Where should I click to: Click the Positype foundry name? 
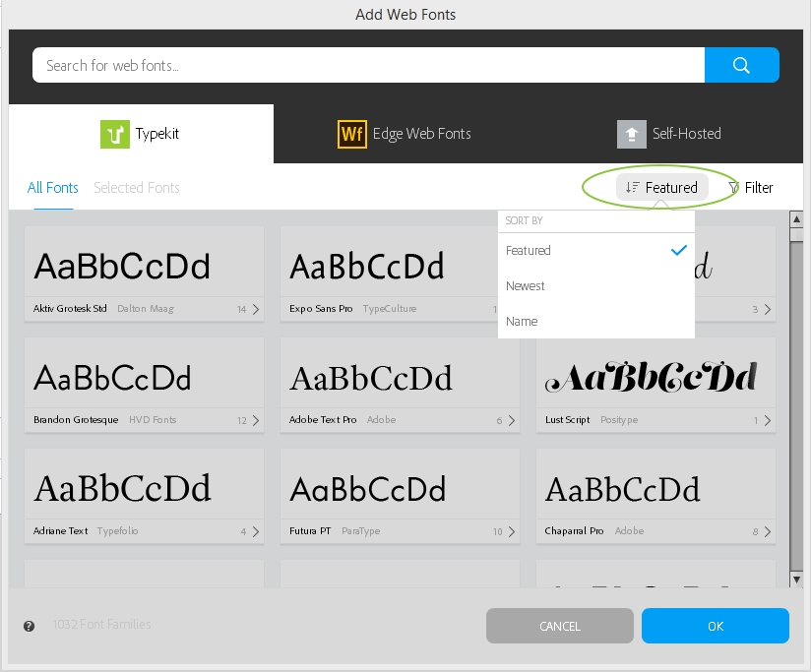click(619, 420)
